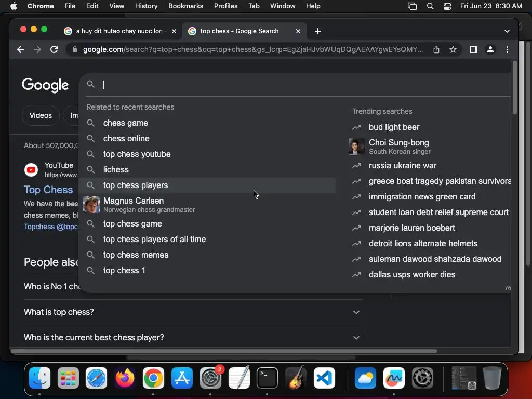This screenshot has height=399, width=532.
Task: Launch Firefox from the Dock
Action: 125,378
